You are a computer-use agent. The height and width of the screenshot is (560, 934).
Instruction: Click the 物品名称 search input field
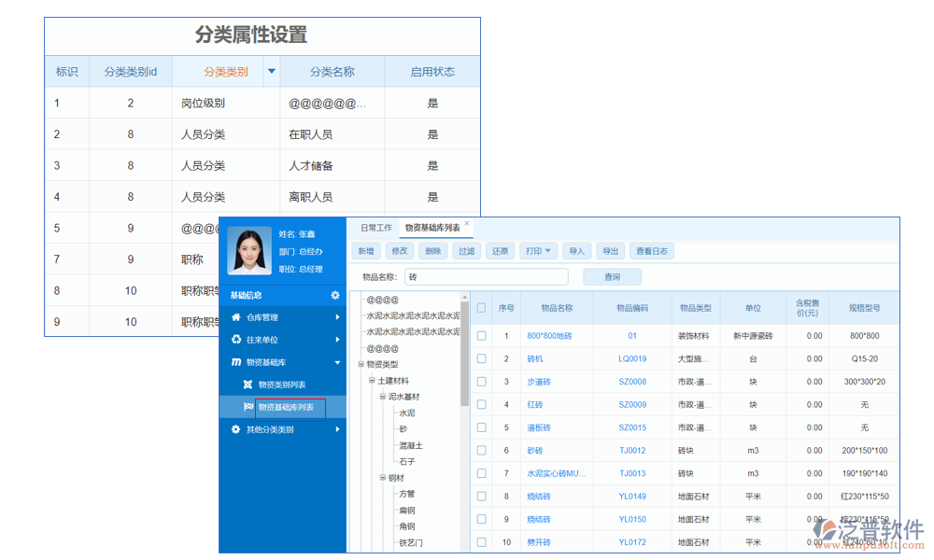coord(488,276)
